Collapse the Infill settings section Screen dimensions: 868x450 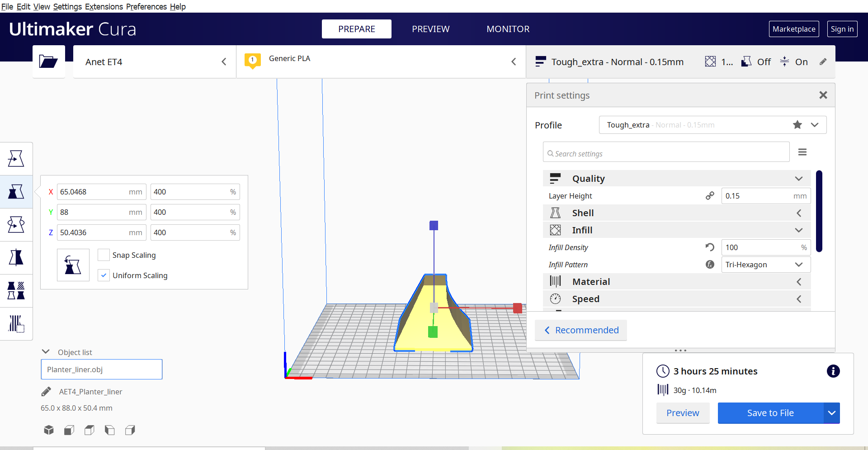(677, 230)
